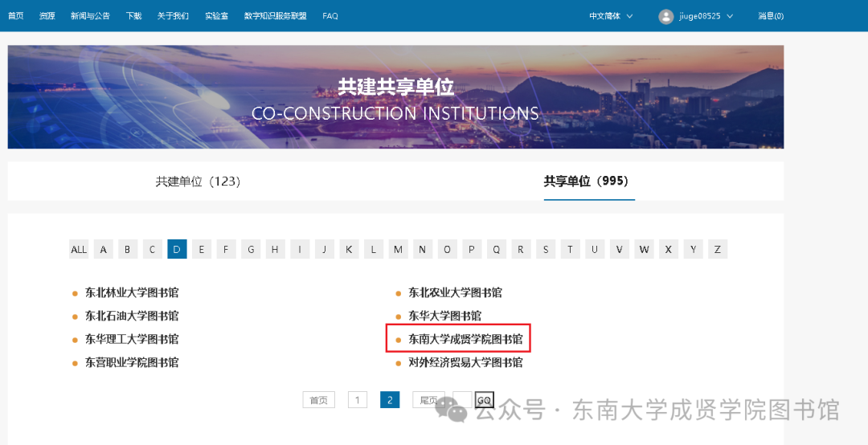The height and width of the screenshot is (445, 868).
Task: Click the user avatar icon
Action: coord(666,16)
